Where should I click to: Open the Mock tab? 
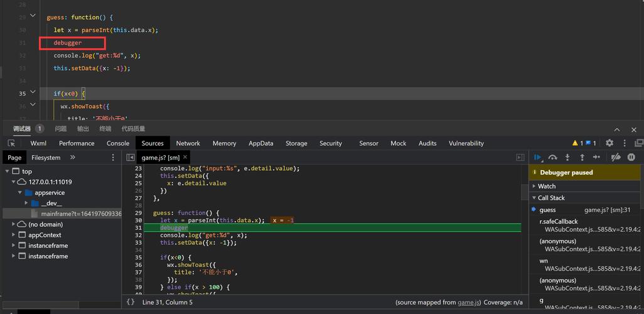(x=399, y=143)
